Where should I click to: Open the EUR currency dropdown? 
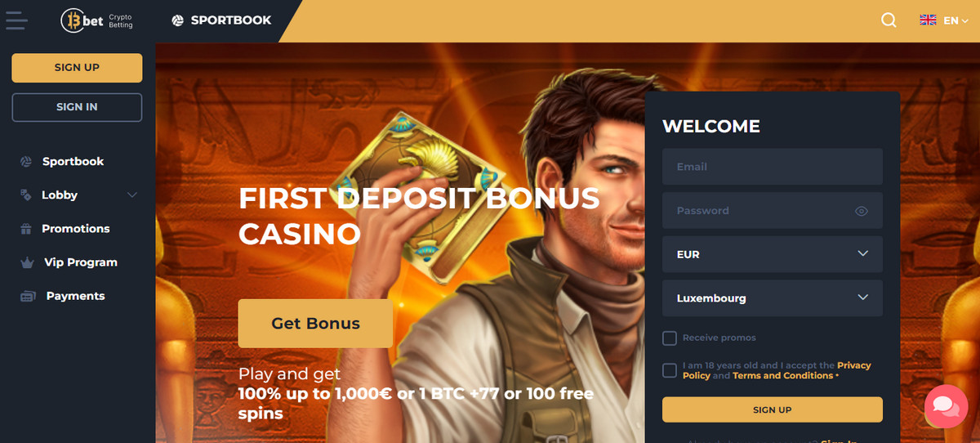(773, 254)
